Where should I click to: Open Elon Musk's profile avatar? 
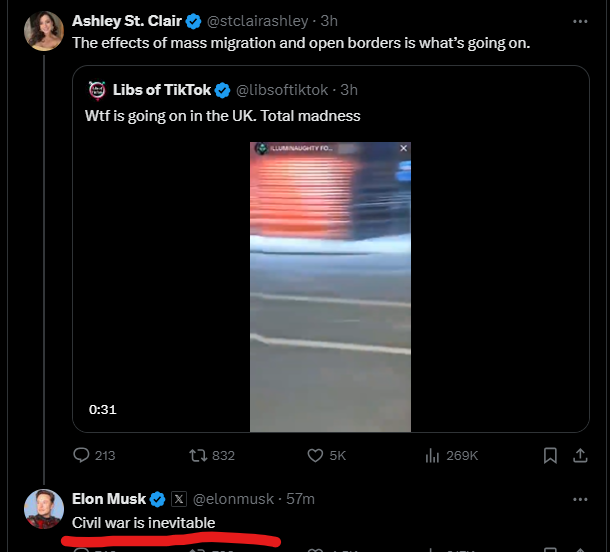pyautogui.click(x=44, y=509)
